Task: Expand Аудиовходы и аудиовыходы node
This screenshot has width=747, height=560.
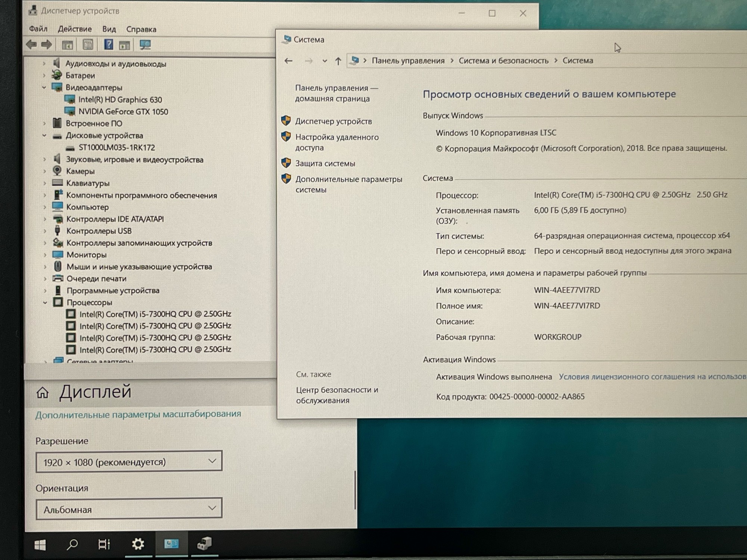Action: [x=44, y=63]
